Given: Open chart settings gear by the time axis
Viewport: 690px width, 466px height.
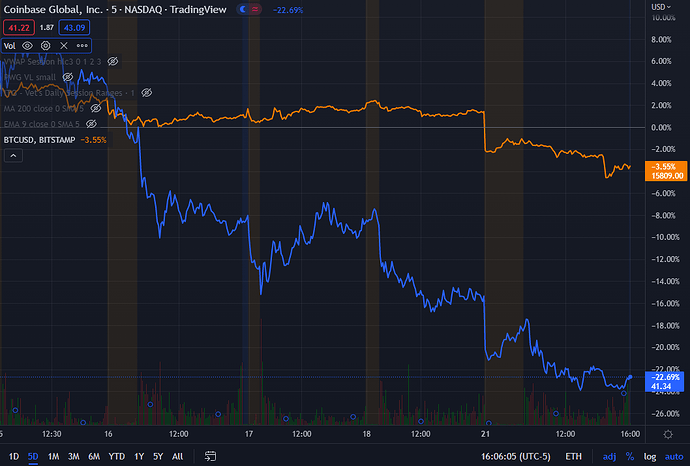Looking at the screenshot, I should (668, 434).
